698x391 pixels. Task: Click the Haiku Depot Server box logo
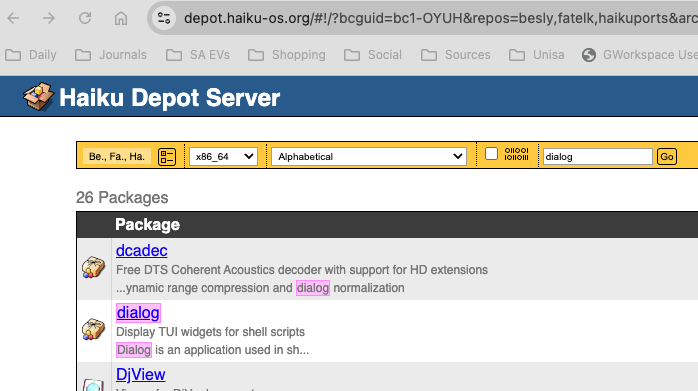pos(38,96)
